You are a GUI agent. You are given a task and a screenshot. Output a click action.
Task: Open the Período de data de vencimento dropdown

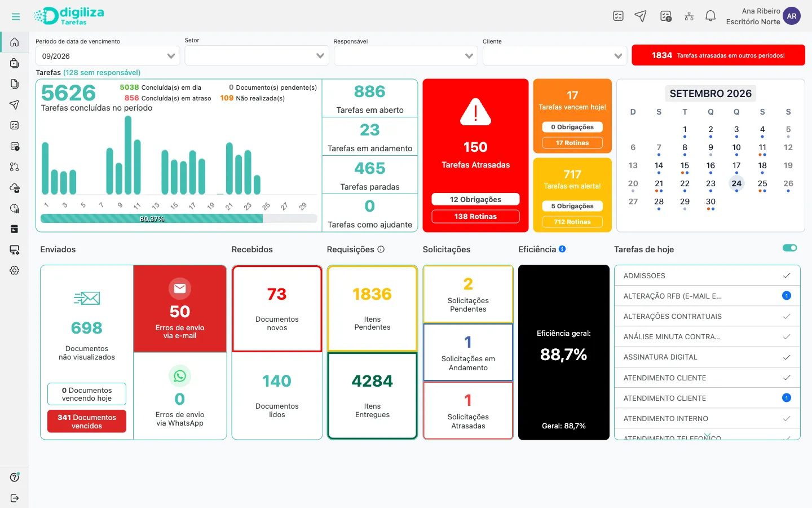pos(108,56)
